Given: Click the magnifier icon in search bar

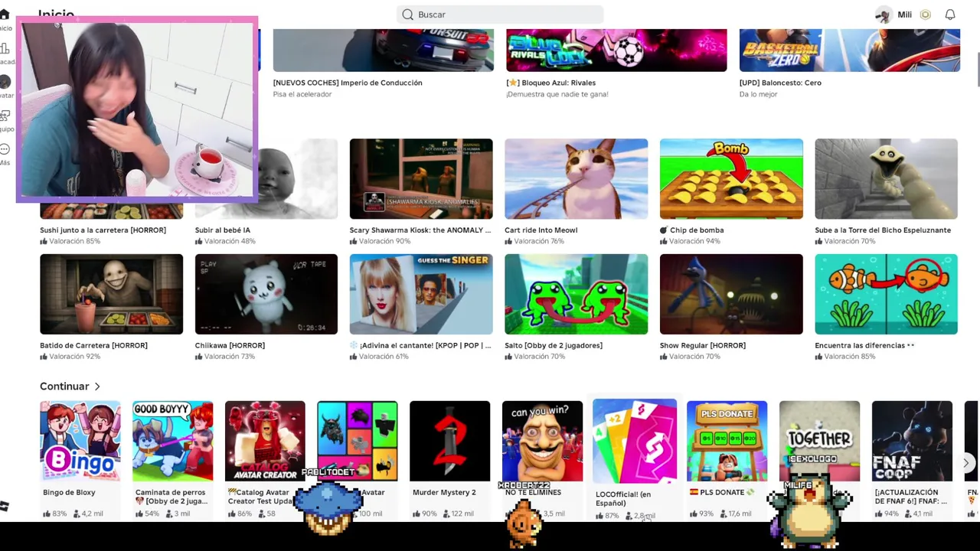Looking at the screenshot, I should click(408, 15).
